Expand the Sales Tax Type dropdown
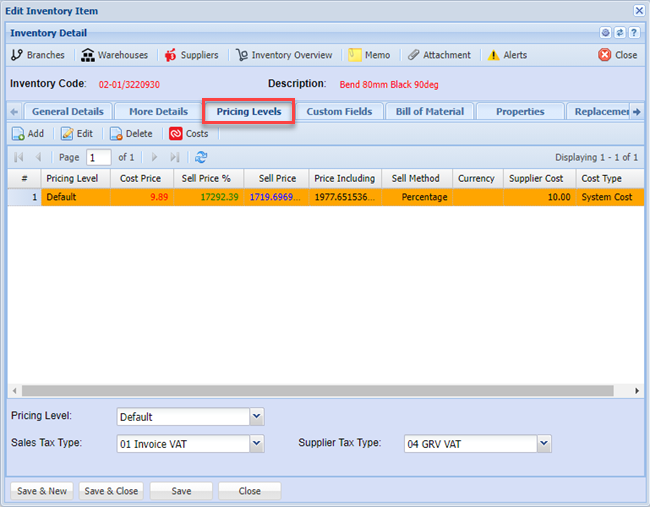This screenshot has height=507, width=650. coord(257,443)
